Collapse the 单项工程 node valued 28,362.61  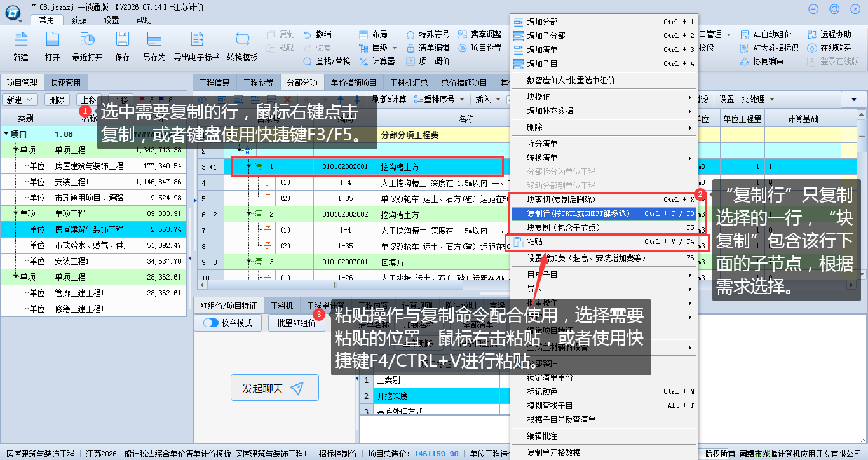(x=16, y=277)
